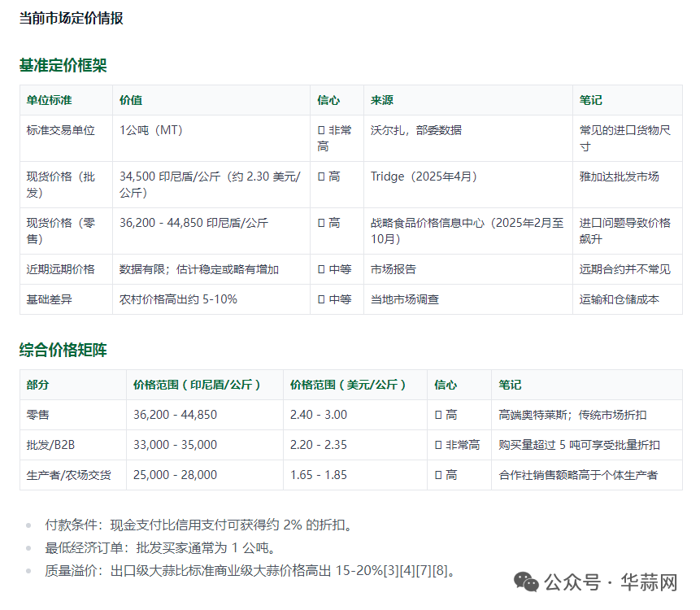Click the 付款条件 bullet point text
The height and width of the screenshot is (610, 700).
coord(199,525)
